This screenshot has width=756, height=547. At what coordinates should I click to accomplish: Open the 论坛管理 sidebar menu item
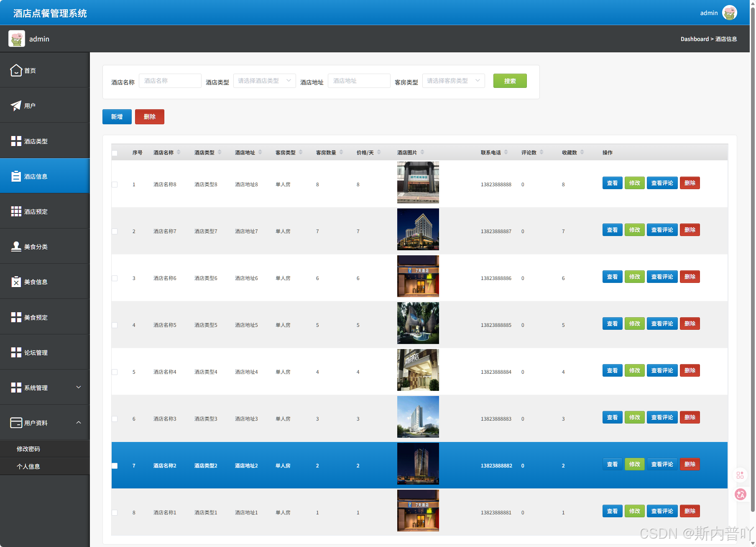point(45,352)
